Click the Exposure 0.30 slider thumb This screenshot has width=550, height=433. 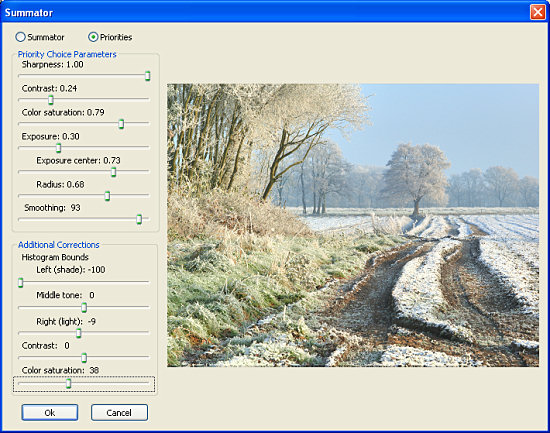[59, 148]
